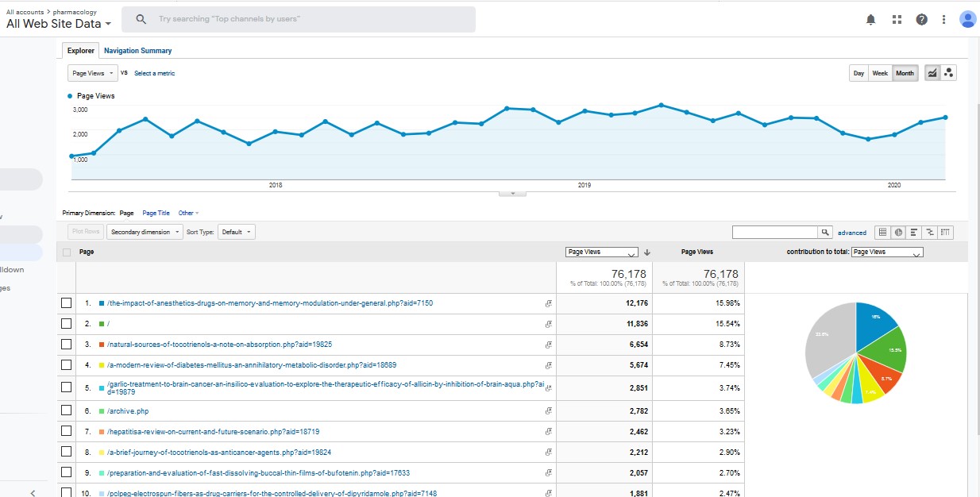Tick the checkbox for /archive.php row
The image size is (980, 497).
[67, 411]
